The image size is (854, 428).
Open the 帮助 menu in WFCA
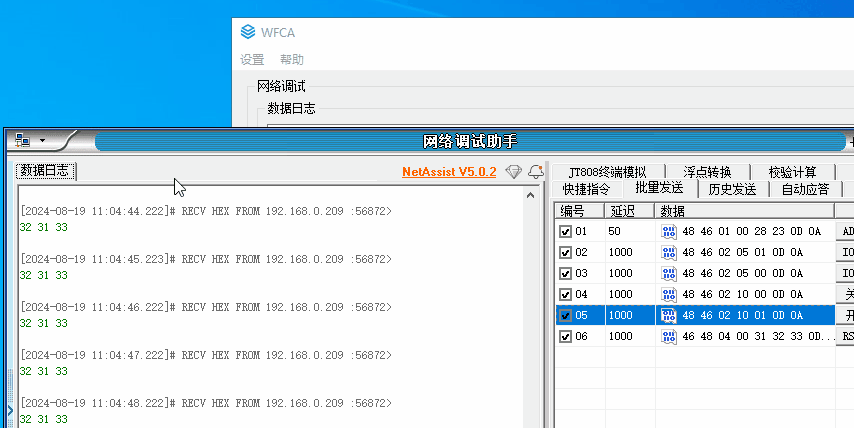(292, 60)
